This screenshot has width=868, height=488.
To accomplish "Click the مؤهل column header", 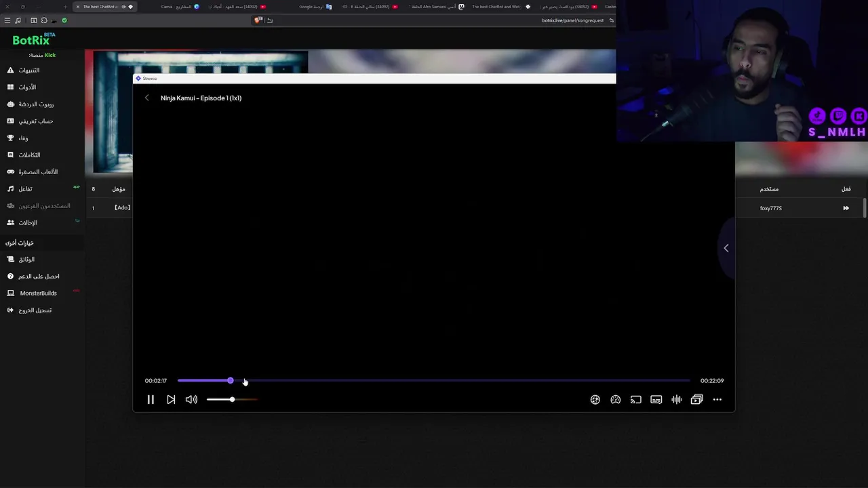I will [119, 189].
